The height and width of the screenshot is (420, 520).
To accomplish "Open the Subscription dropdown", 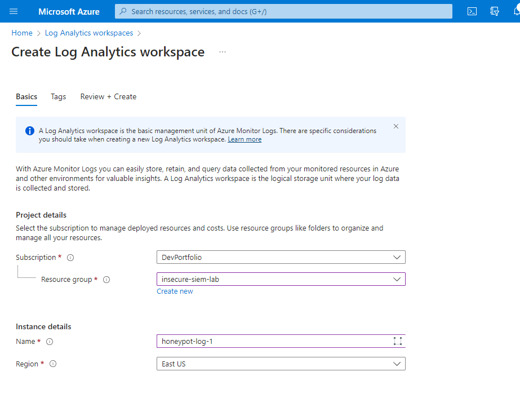I will pos(281,257).
